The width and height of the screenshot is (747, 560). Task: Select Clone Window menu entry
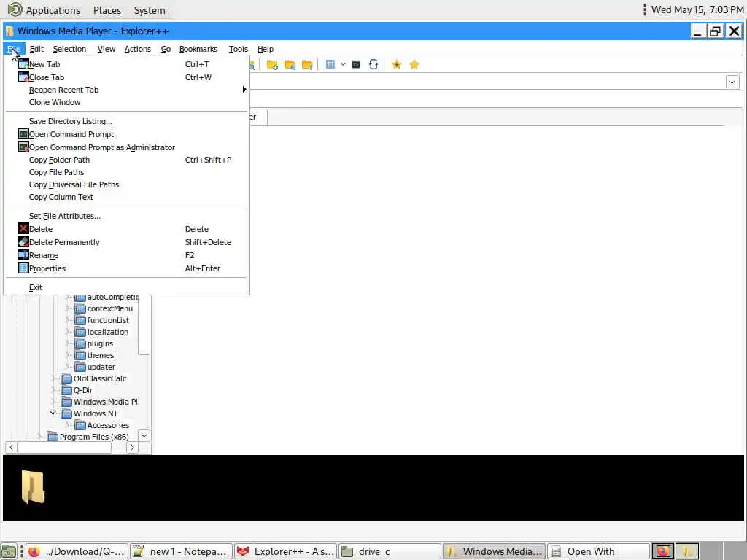(x=126, y=102)
